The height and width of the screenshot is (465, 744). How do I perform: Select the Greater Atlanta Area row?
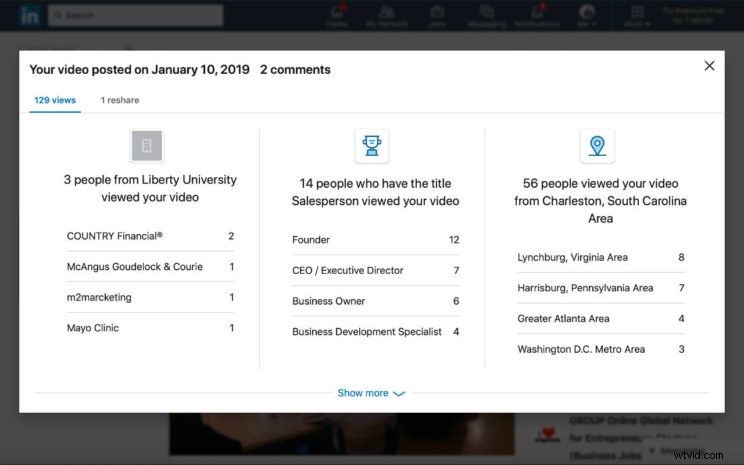click(x=601, y=318)
